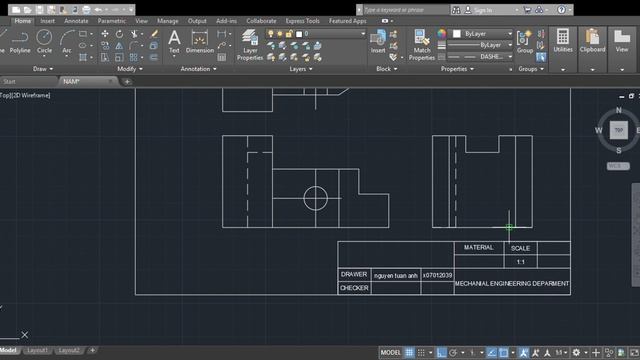The height and width of the screenshot is (360, 640).
Task: Expand the Block panel
Action: point(387,69)
